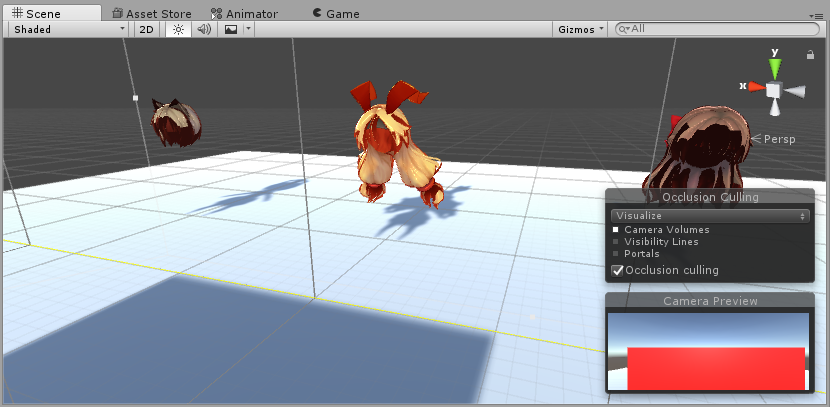Switch to the Scene tab
Viewport: 830px width, 407px height.
click(x=51, y=13)
